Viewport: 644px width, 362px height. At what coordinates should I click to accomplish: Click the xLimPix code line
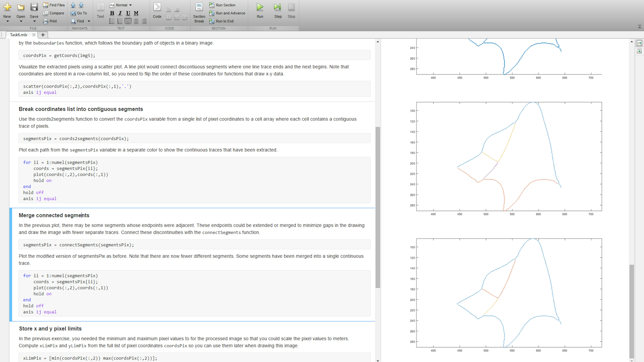pos(90,358)
